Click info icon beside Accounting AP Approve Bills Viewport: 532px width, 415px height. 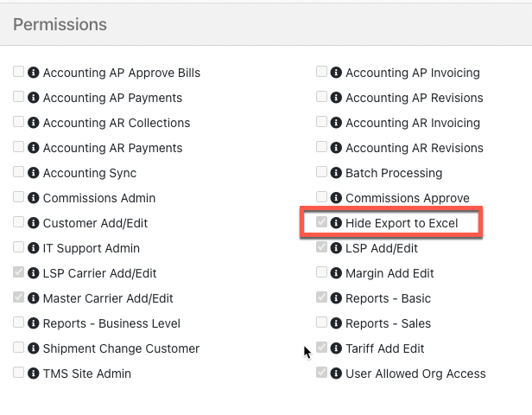coord(34,73)
